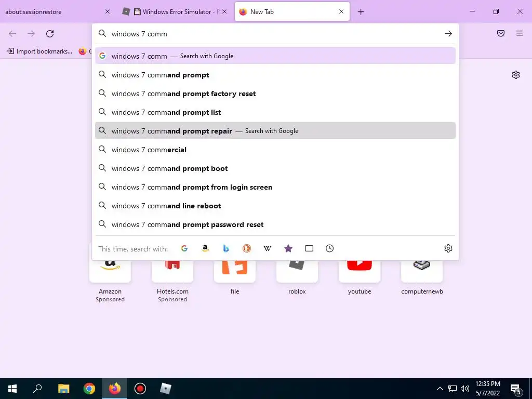Click in the address bar text field
532x399 pixels.
[275, 34]
